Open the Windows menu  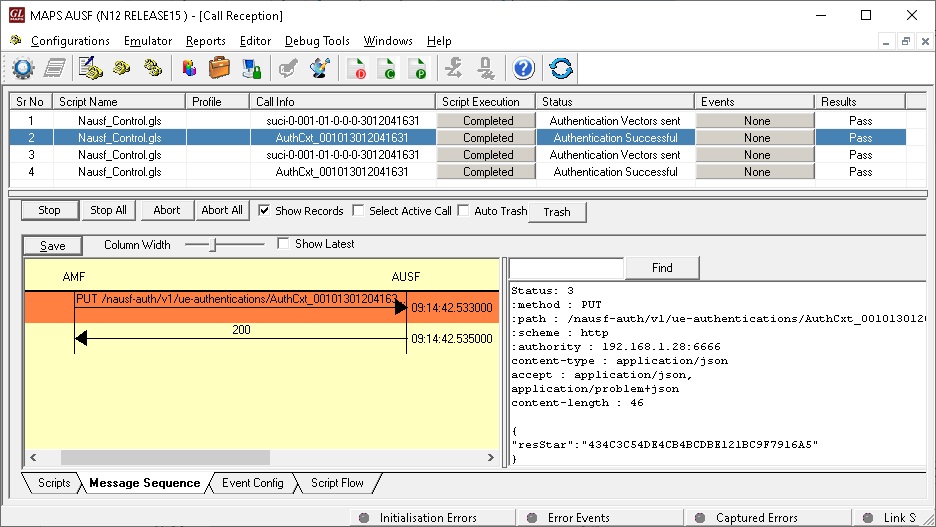388,41
